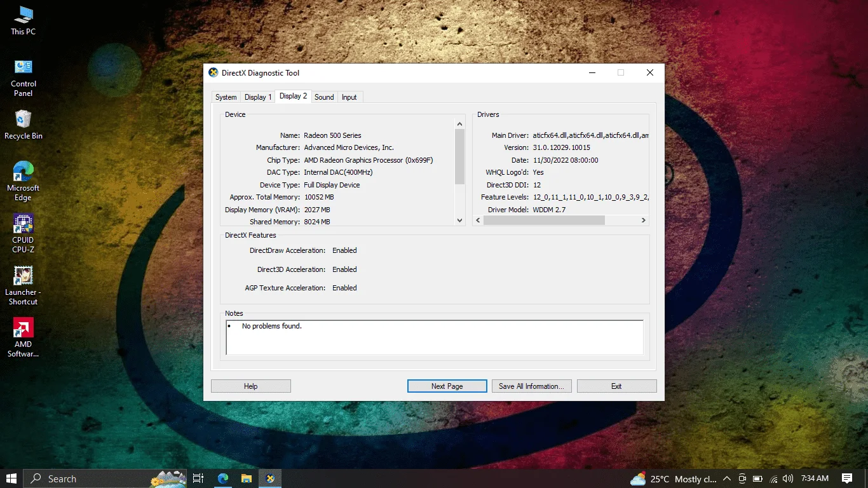Click the battery status tray icon
The image size is (868, 488).
757,478
